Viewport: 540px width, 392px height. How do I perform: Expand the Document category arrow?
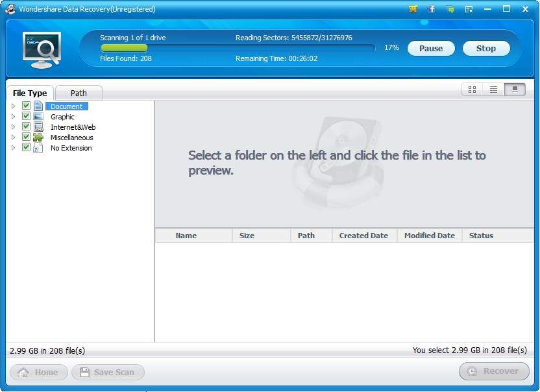pyautogui.click(x=14, y=106)
